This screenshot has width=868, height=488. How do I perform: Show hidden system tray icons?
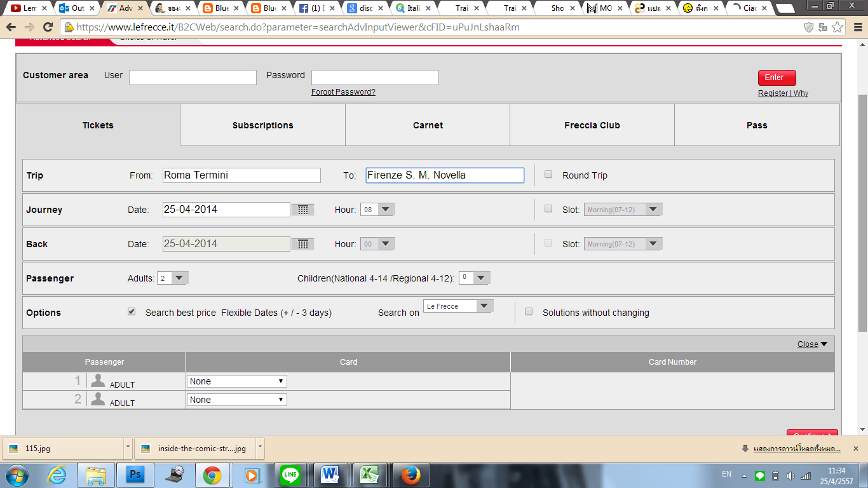coord(743,475)
